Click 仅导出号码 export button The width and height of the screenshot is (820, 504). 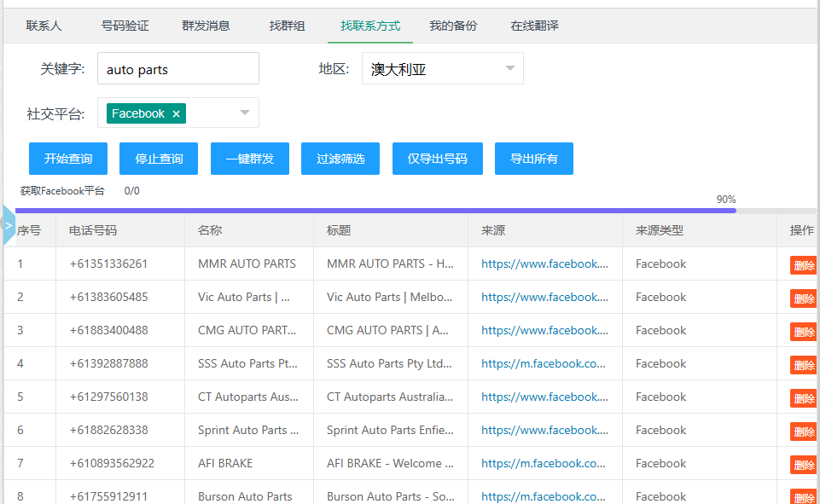438,159
